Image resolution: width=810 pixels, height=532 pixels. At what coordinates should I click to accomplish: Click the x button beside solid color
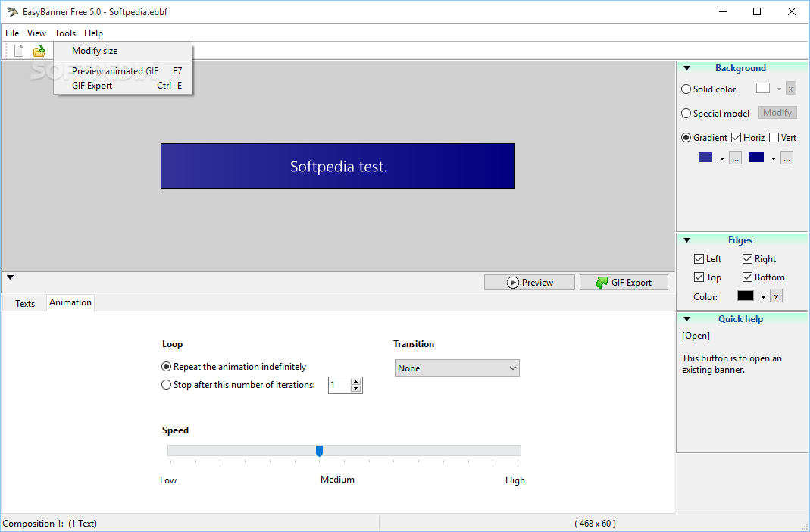tap(791, 89)
